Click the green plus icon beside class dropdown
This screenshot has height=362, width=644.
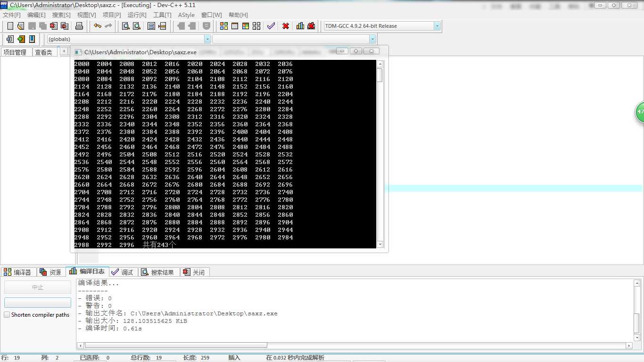(x=21, y=39)
